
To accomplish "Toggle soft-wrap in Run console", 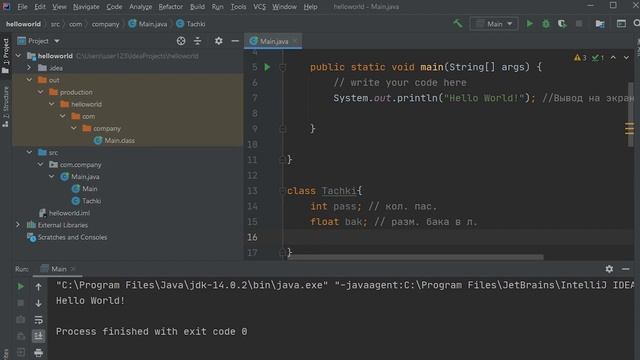I will pyautogui.click(x=38, y=320).
